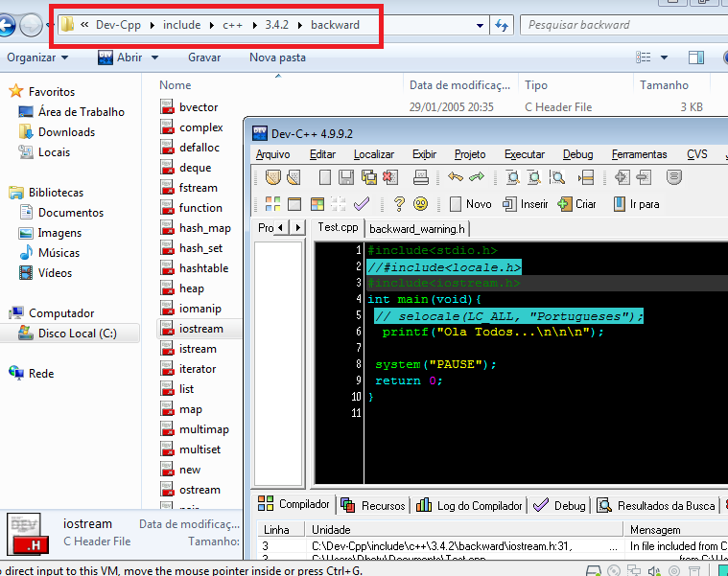The height and width of the screenshot is (576, 728).
Task: Click the green Redo arrow icon
Action: [x=477, y=177]
